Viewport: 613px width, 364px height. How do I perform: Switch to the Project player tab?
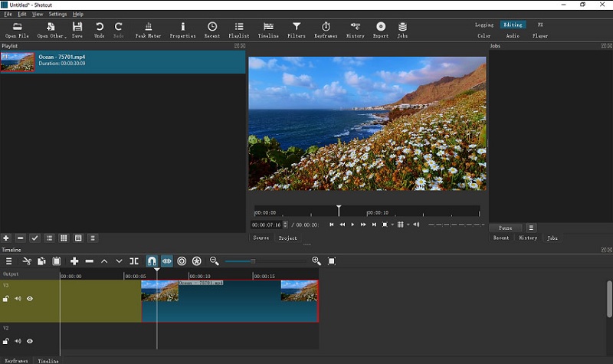click(287, 238)
